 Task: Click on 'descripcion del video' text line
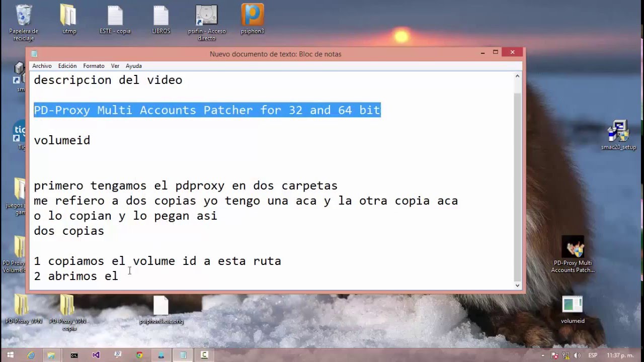108,80
